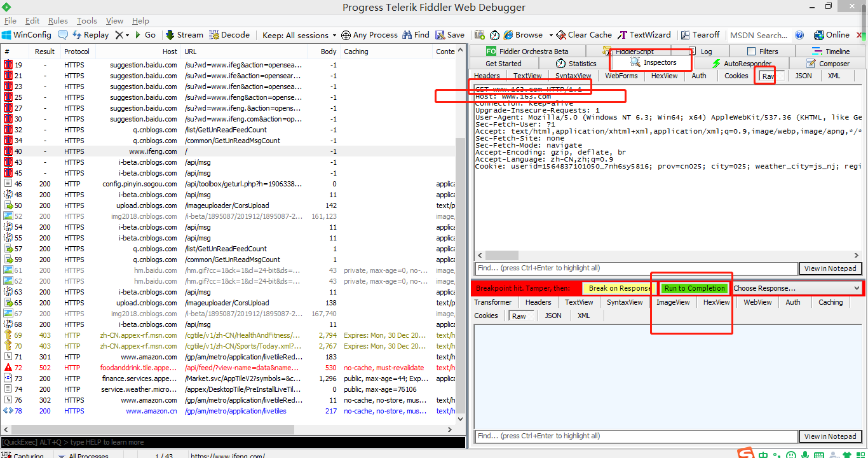Replay the selected session
The width and height of the screenshot is (868, 458).
[x=90, y=35]
